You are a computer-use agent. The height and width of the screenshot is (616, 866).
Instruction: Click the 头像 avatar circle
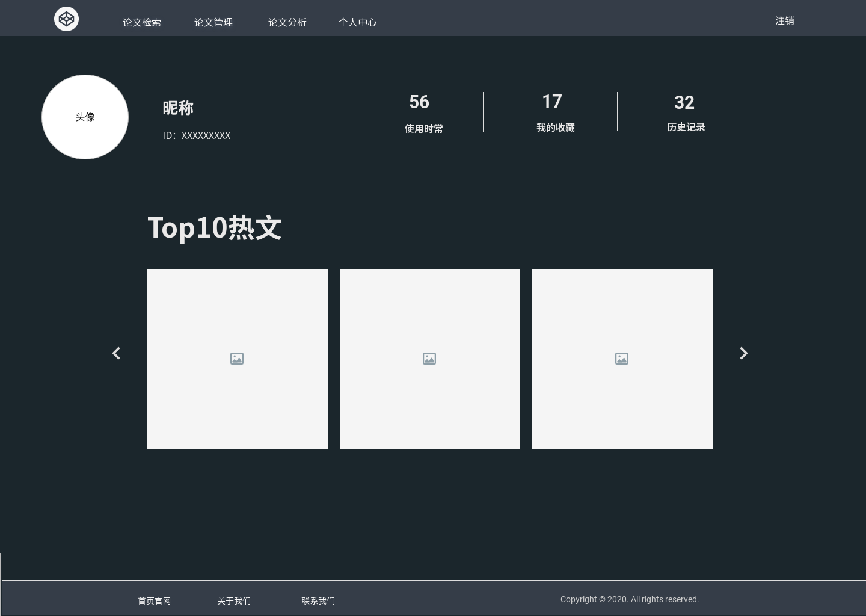85,117
